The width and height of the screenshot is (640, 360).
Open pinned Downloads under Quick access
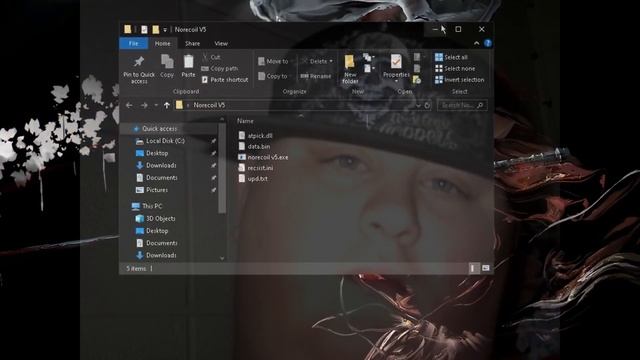point(156,165)
